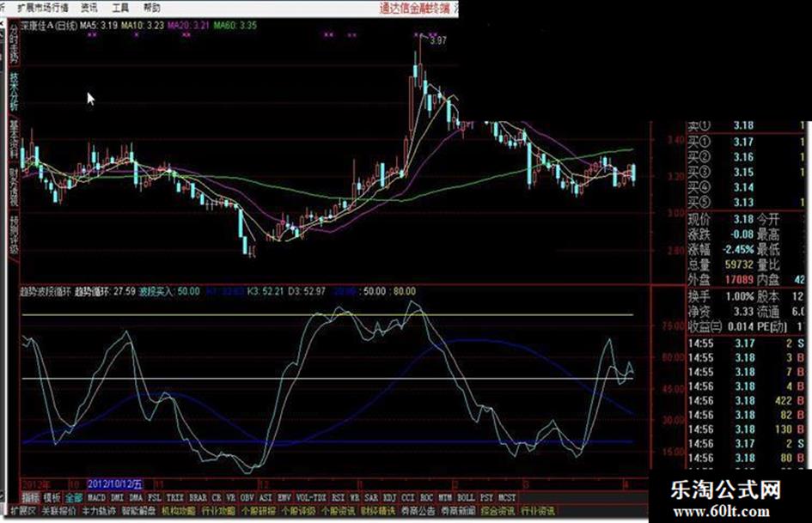Switch indicator to ROC
The height and width of the screenshot is (523, 812).
pos(427,497)
